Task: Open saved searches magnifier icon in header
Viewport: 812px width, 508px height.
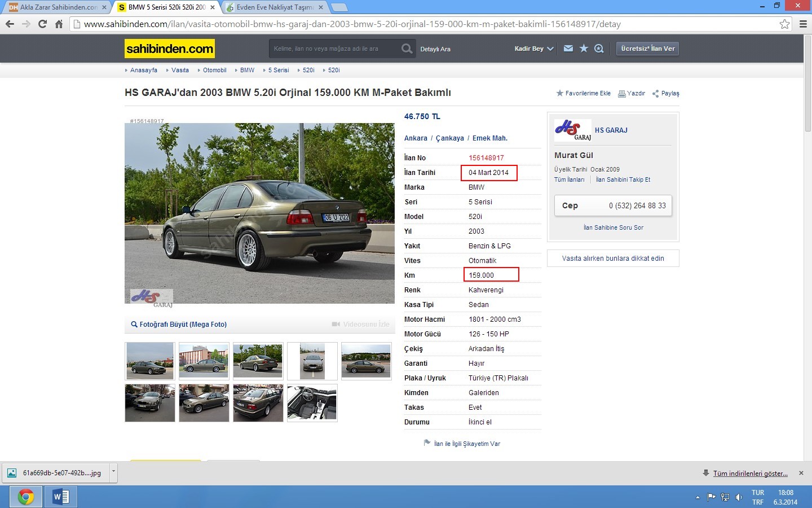Action: 599,49
